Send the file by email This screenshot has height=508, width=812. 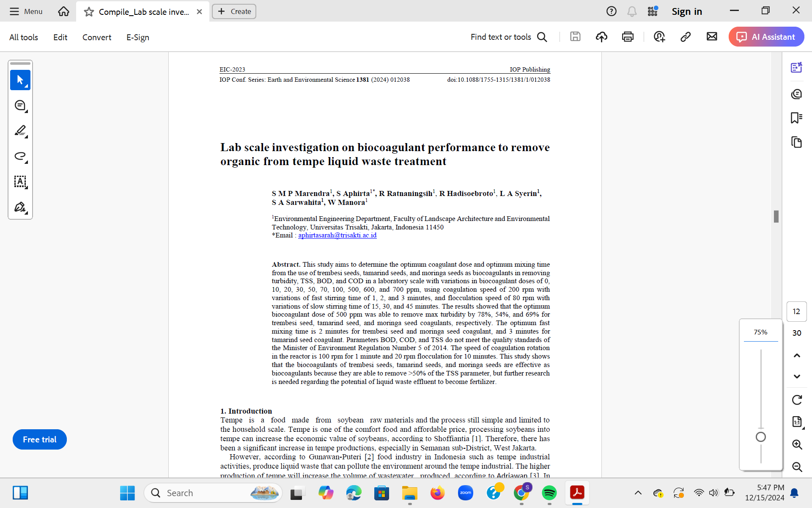712,37
